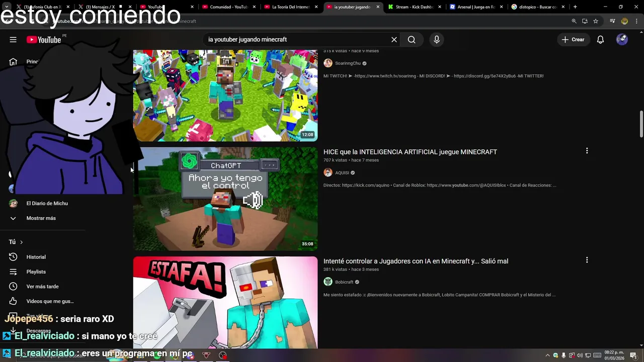Open the AQUISI channel name link
644x362 pixels.
[x=342, y=172]
